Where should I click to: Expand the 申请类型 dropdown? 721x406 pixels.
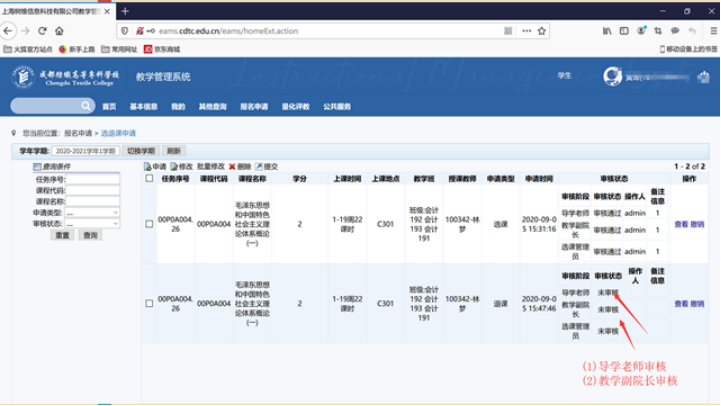[x=92, y=212]
